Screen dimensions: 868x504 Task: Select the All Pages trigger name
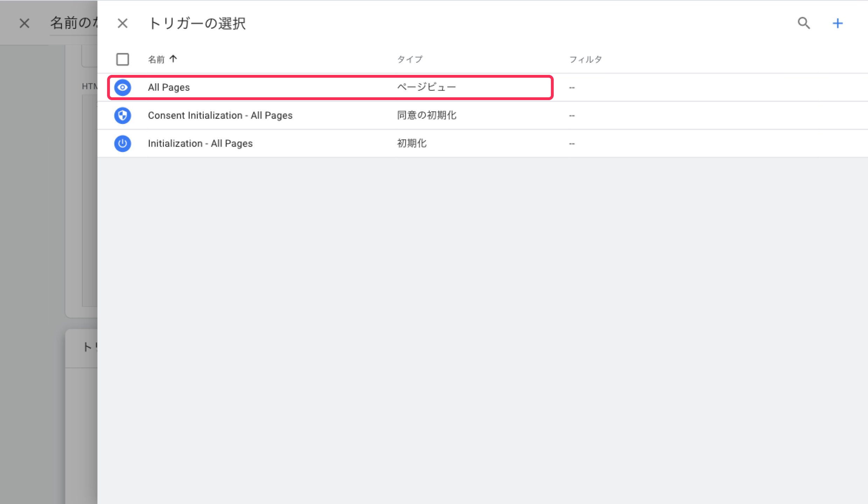pos(169,87)
